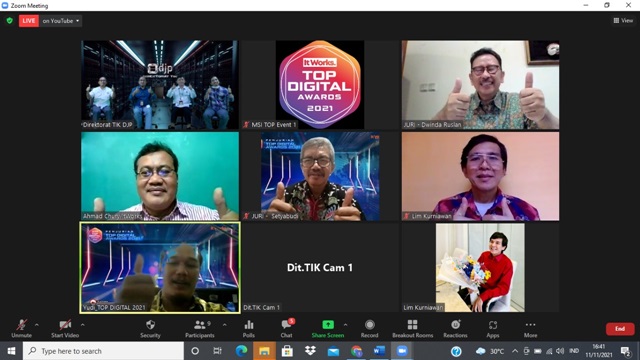The image size is (640, 360).
Task: Launch Microsoft Edge from taskbar
Action: point(241,351)
